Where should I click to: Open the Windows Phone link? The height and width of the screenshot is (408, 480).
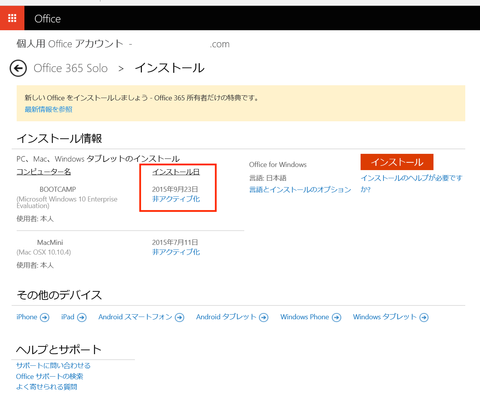pyautogui.click(x=305, y=317)
